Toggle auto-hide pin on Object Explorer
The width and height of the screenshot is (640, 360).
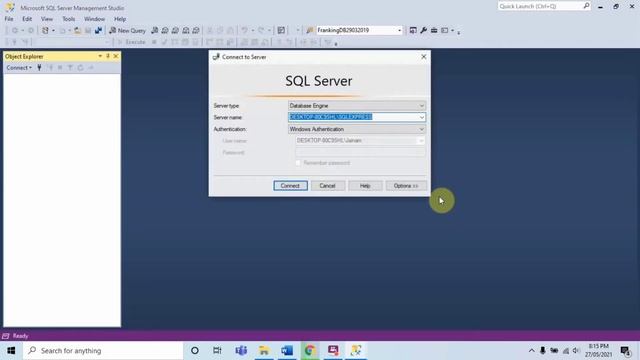108,56
